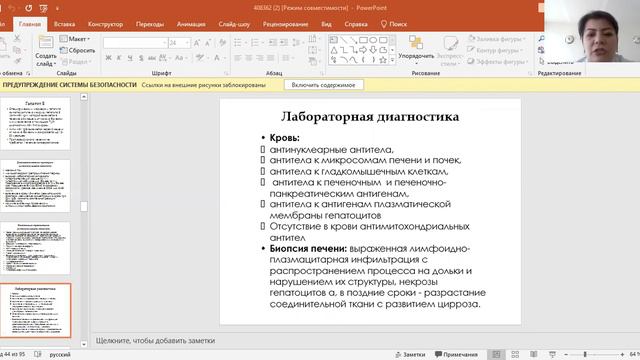This screenshot has height=360, width=640.
Task: Open the Вставка (Insert) tab
Action: click(64, 24)
